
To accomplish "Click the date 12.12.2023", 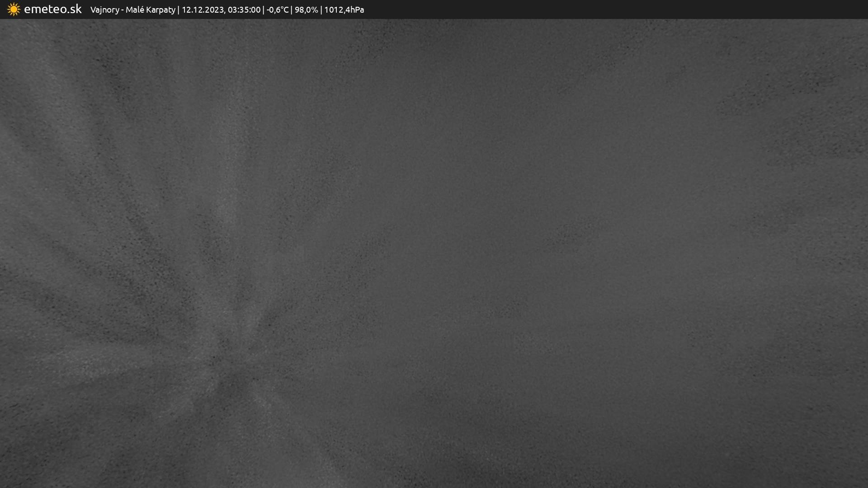I will [x=203, y=9].
